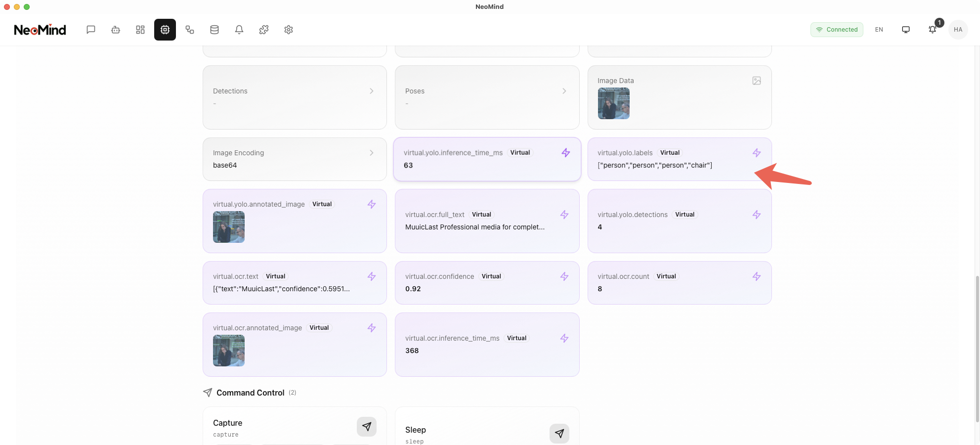Expand the Detections card chevron

pos(372,91)
